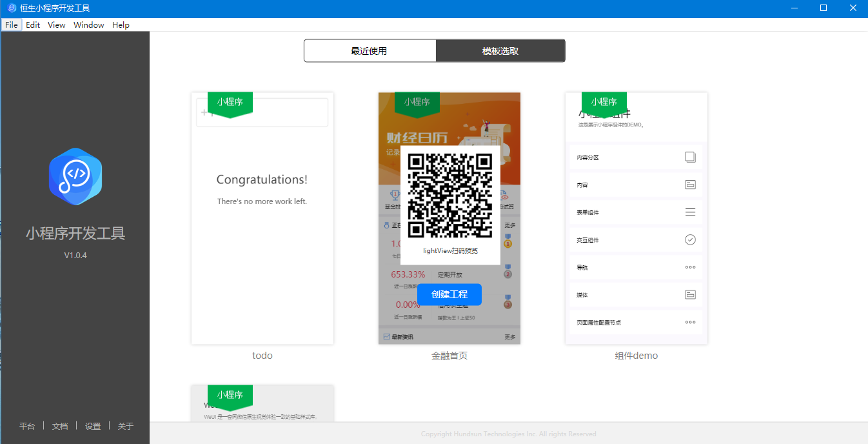Screen dimensions: 868x444
Task: Open the 文档 link in sidebar
Action: (x=60, y=426)
